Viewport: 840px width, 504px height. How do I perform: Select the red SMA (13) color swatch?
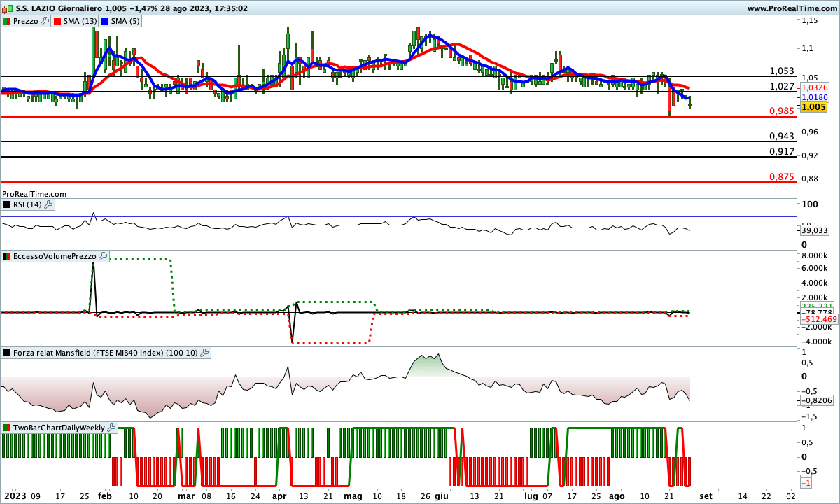57,21
